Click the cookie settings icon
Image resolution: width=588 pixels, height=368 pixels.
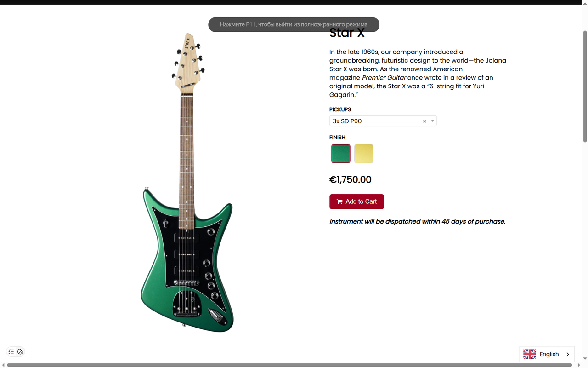tap(20, 351)
